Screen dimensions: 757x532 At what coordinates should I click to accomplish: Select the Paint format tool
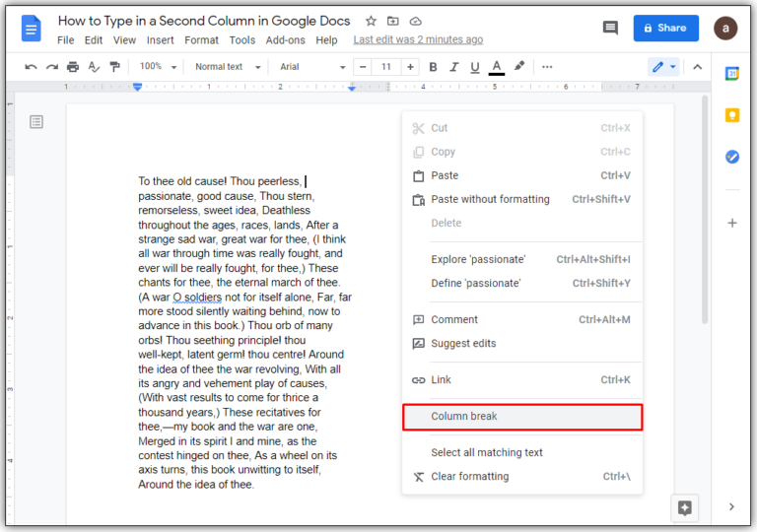tap(114, 67)
